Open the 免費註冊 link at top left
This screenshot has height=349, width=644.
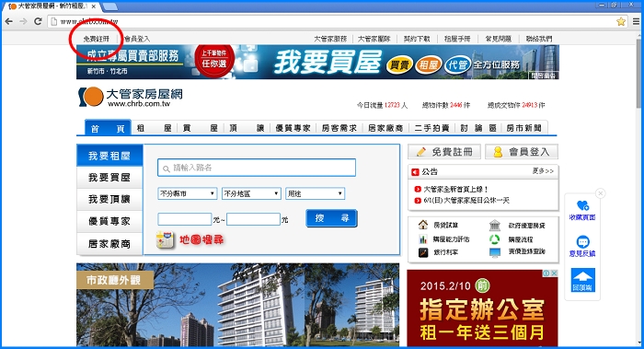tap(96, 39)
